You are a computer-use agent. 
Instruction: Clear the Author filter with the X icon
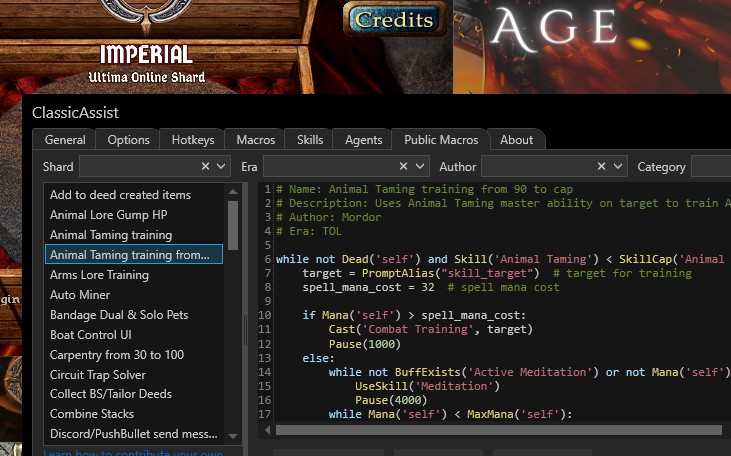603,167
